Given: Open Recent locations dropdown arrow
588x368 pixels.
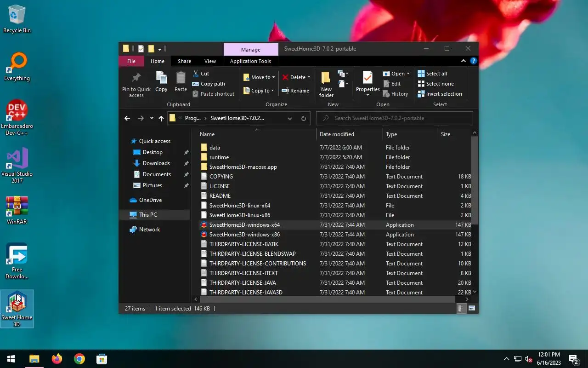Looking at the screenshot, I should point(152,118).
